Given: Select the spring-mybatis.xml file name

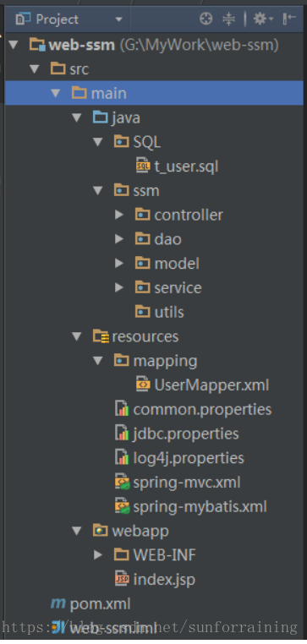Looking at the screenshot, I should coord(200,507).
